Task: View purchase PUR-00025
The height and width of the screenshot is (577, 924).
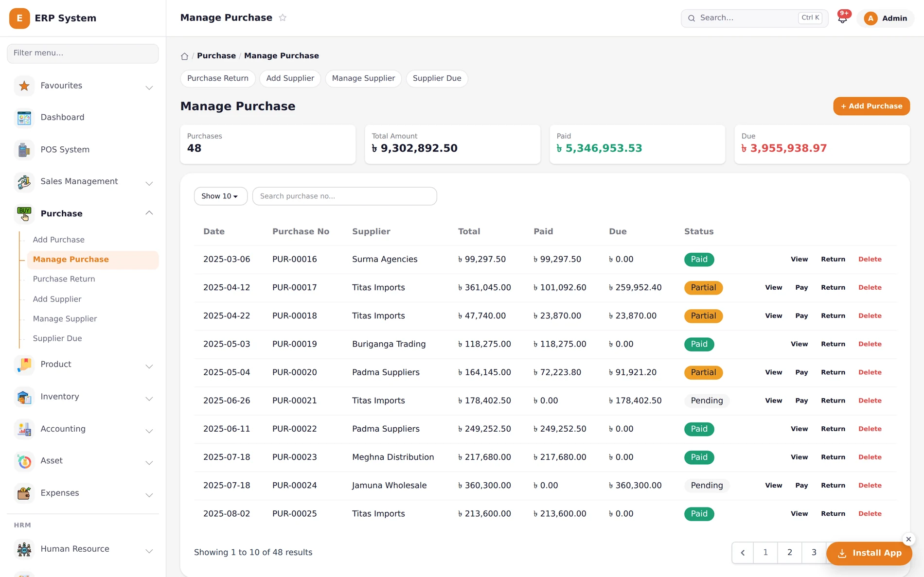Action: [799, 514]
